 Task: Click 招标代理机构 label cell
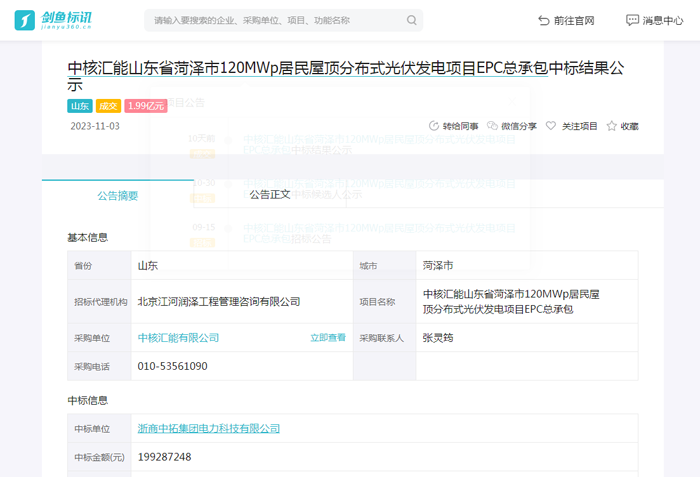tap(99, 302)
